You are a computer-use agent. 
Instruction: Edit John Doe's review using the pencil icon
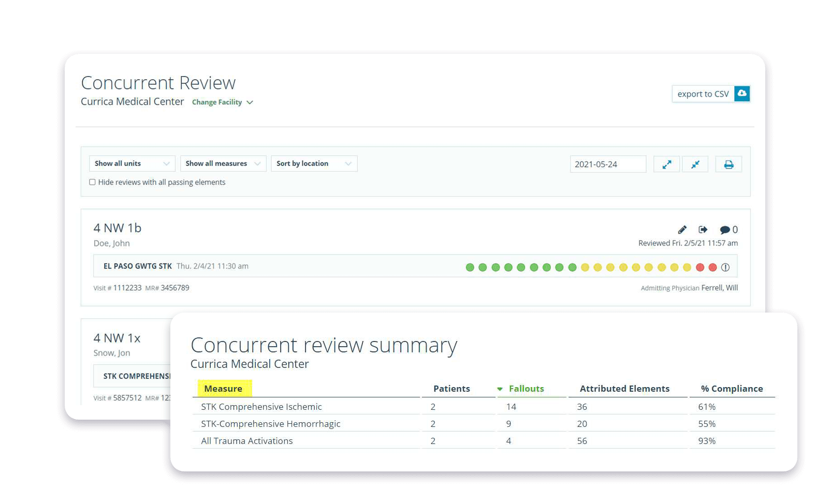click(x=682, y=229)
